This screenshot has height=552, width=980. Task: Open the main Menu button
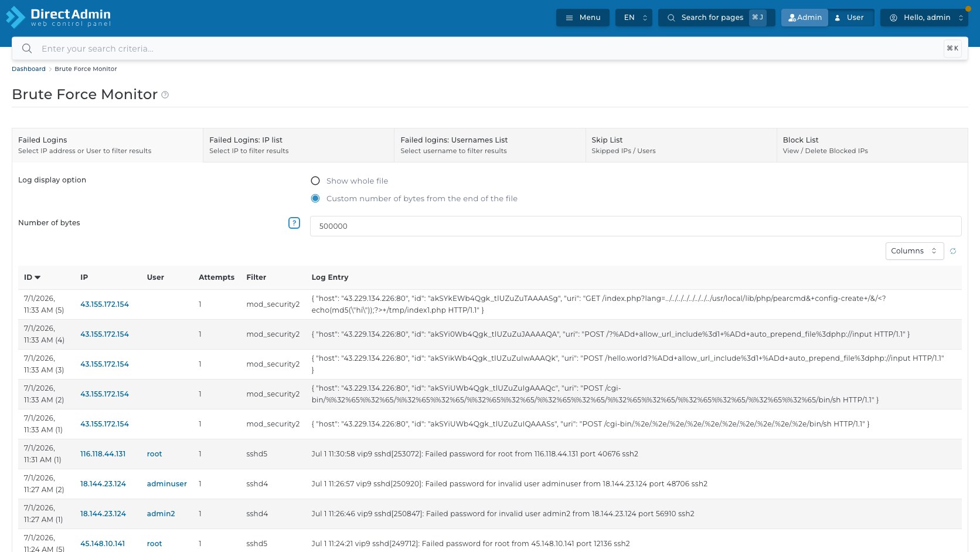tap(583, 18)
